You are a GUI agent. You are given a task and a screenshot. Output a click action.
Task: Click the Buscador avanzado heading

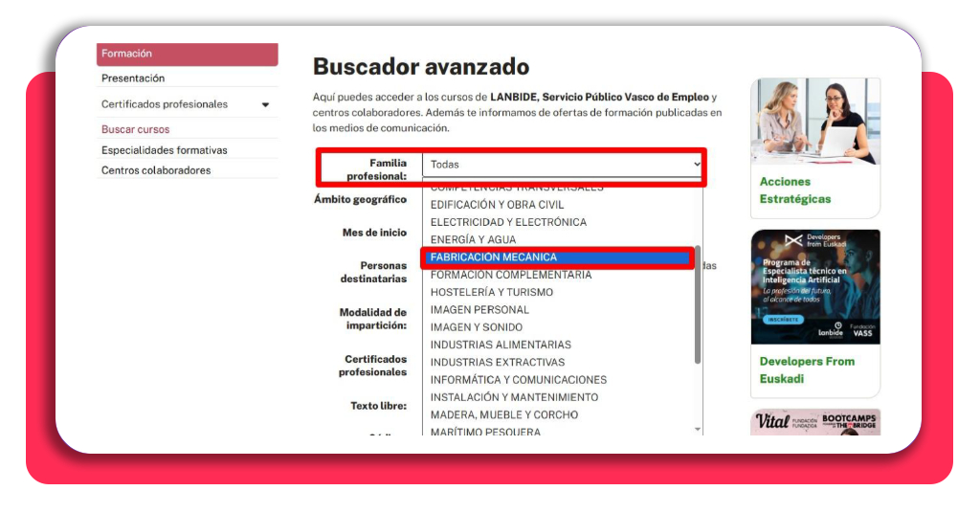coord(421,66)
